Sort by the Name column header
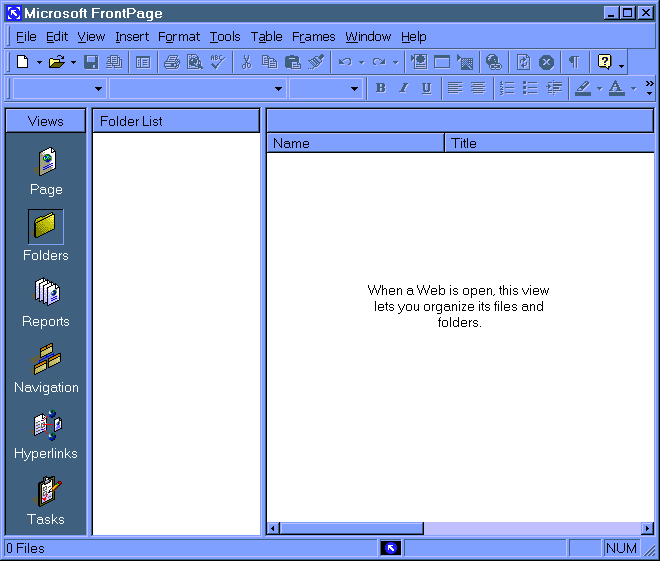 (355, 143)
